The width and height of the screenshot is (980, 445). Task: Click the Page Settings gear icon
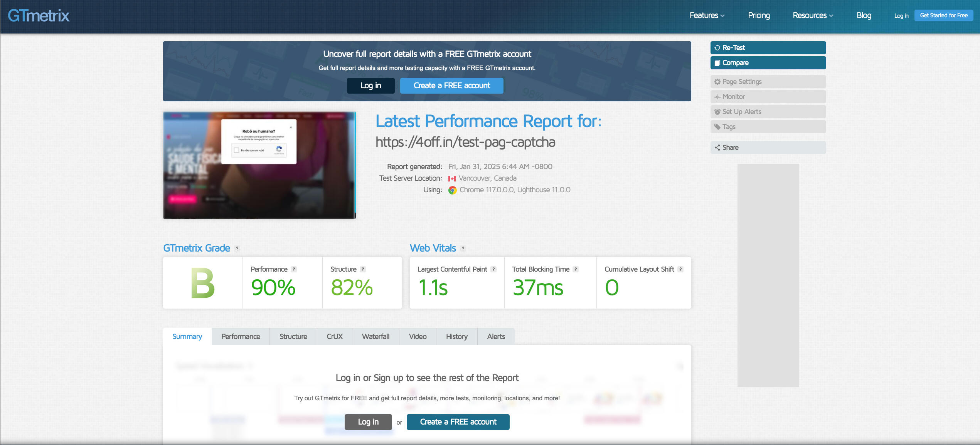pyautogui.click(x=717, y=82)
